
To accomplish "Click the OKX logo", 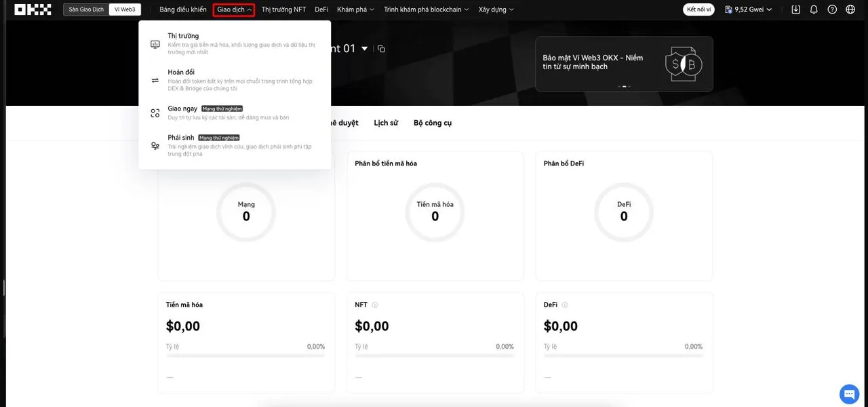I will pos(33,9).
